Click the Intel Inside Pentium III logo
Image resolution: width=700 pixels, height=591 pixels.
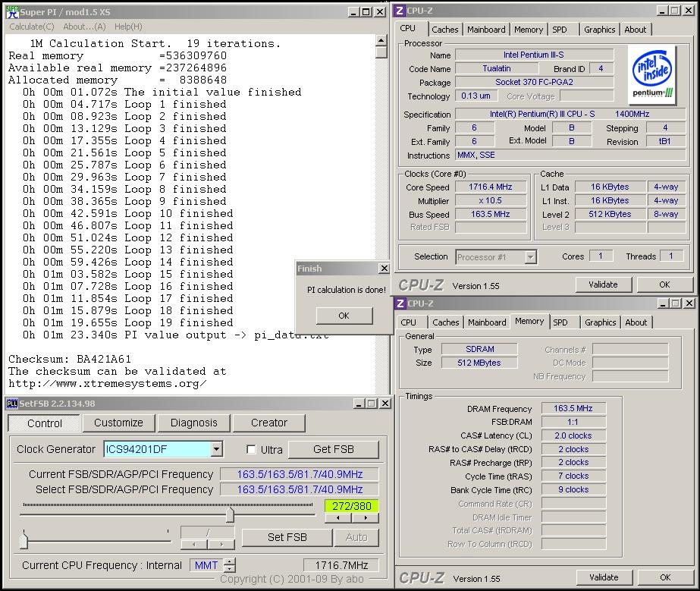click(x=652, y=74)
